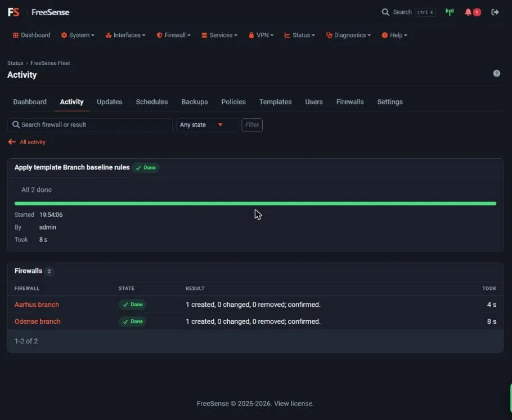Switch to the Updates tab

tap(109, 102)
